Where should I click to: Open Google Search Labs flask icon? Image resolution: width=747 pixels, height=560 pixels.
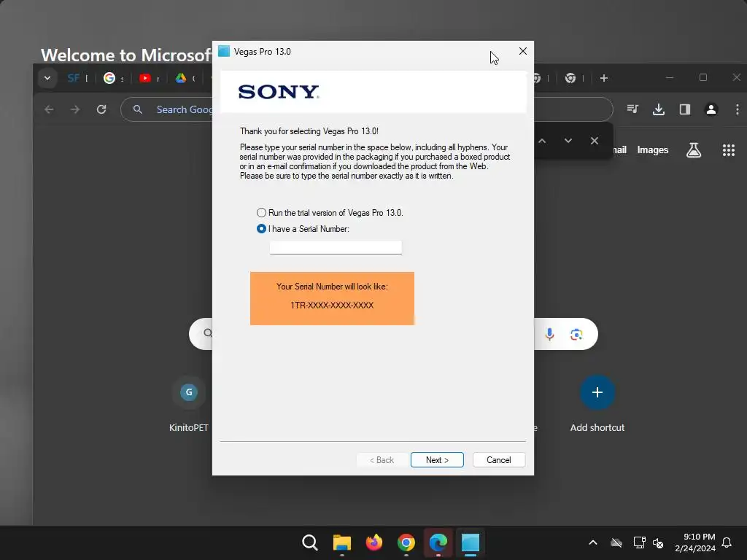pos(694,150)
